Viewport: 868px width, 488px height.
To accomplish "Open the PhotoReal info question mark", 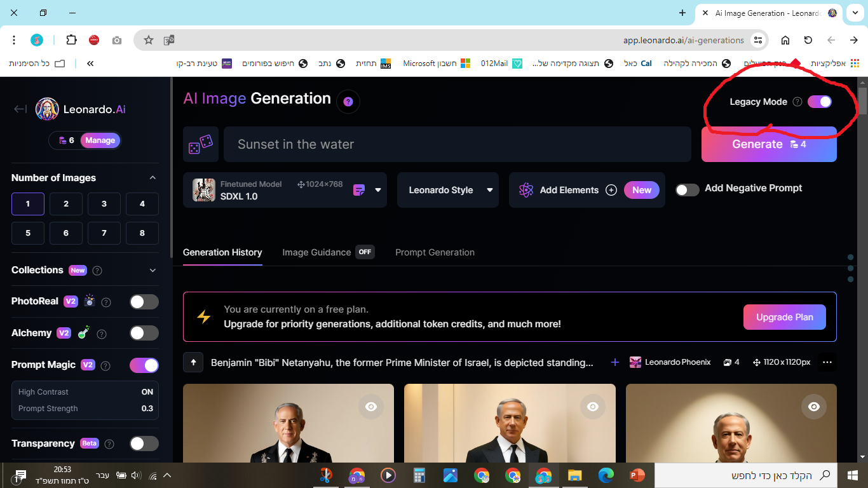I will click(107, 302).
